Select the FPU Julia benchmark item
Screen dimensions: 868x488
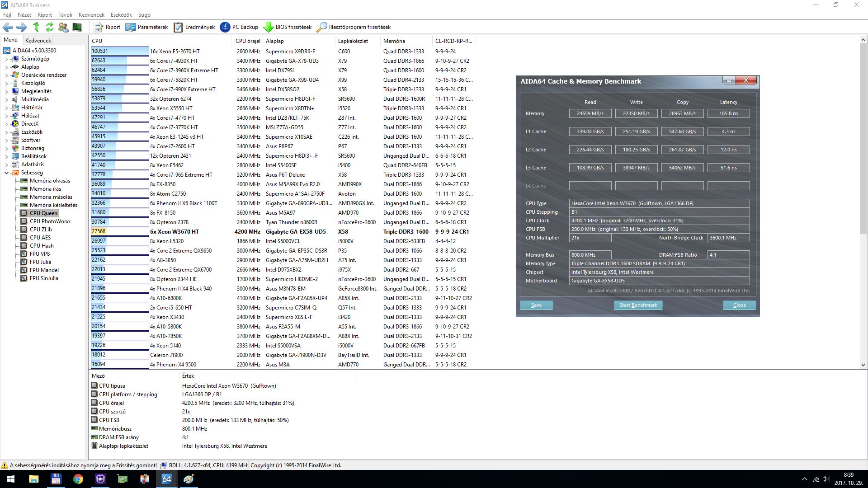point(40,262)
